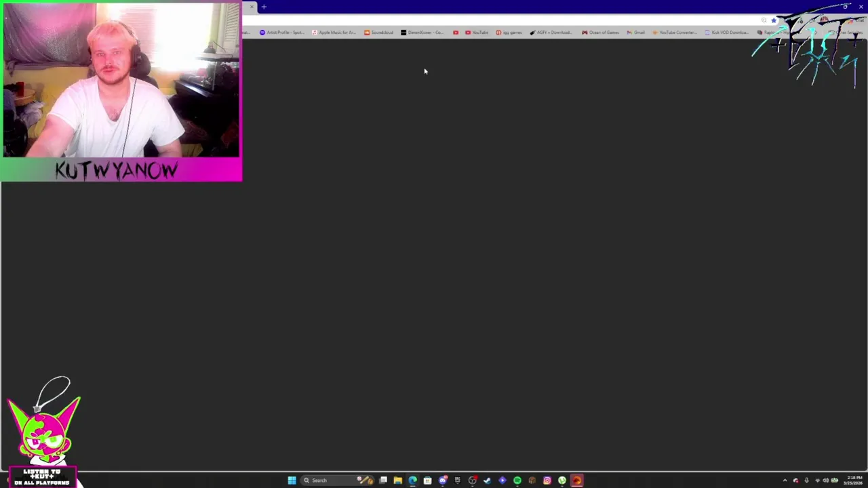The image size is (868, 488).
Task: Open the volume control in tray
Action: click(x=826, y=481)
